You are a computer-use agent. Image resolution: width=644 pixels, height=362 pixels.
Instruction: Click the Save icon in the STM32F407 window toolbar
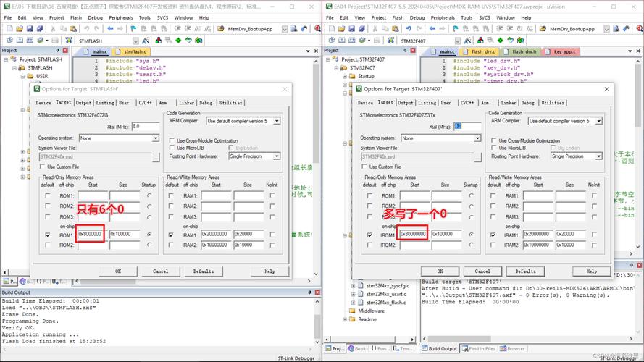point(351,29)
